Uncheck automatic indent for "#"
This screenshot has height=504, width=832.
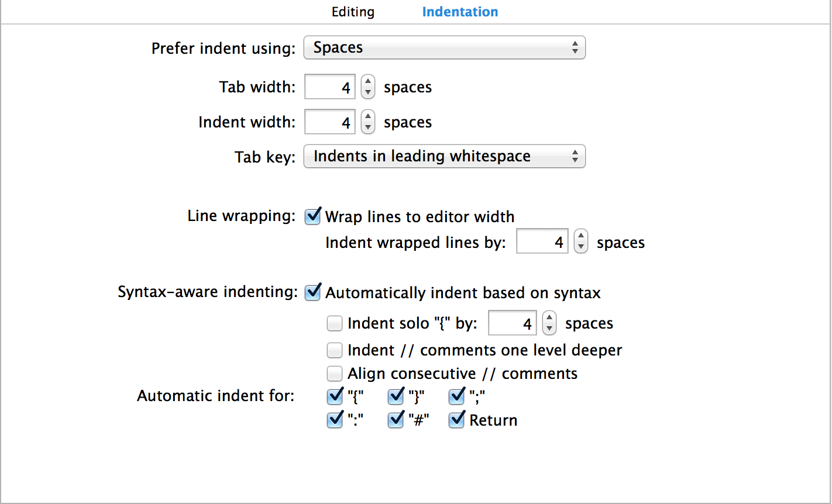(396, 420)
